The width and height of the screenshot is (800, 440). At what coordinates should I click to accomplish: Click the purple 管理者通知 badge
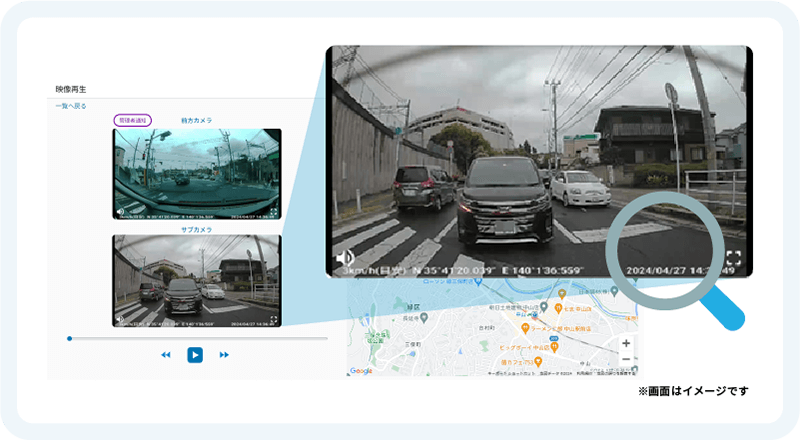click(x=132, y=120)
